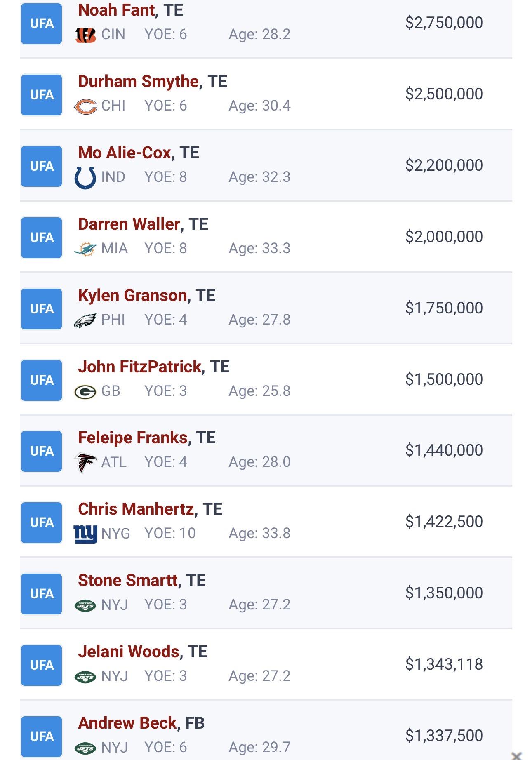532x760 pixels.
Task: Open Noah Fant's player page
Action: pos(116,10)
